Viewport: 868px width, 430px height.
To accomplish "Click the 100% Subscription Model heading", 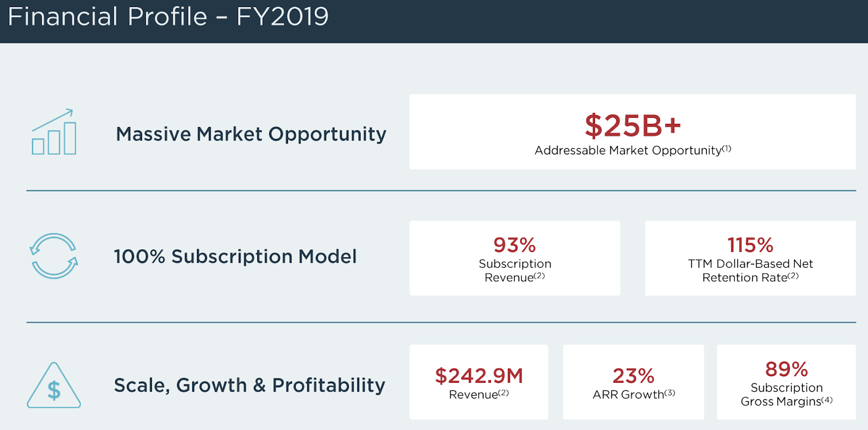I will point(235,256).
